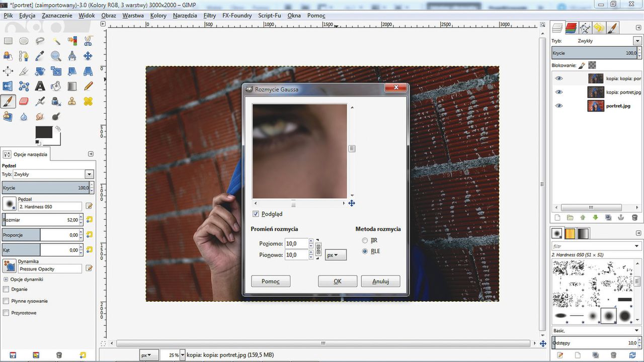Open the Basic brush tag dropdown
Screen dimensions: 644x362
coord(637,330)
